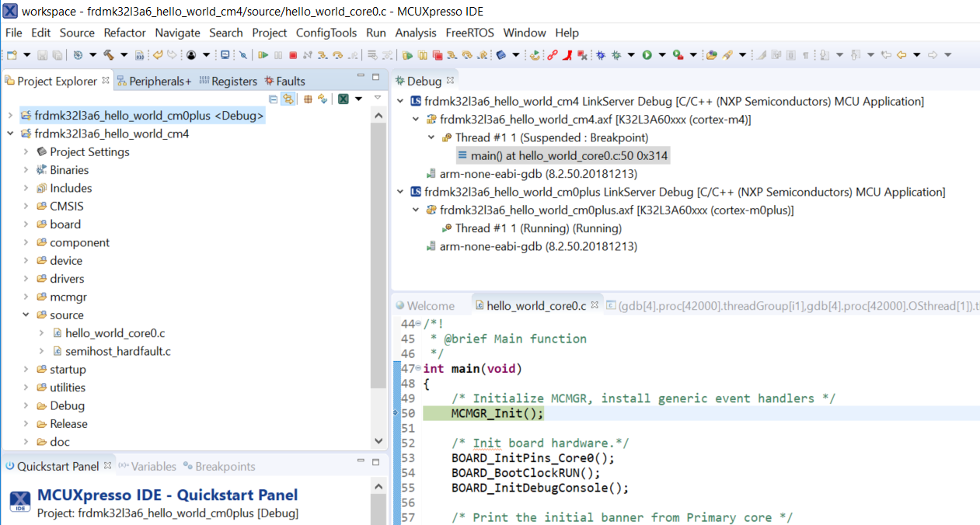Click the red Terminate debug icon

(293, 55)
